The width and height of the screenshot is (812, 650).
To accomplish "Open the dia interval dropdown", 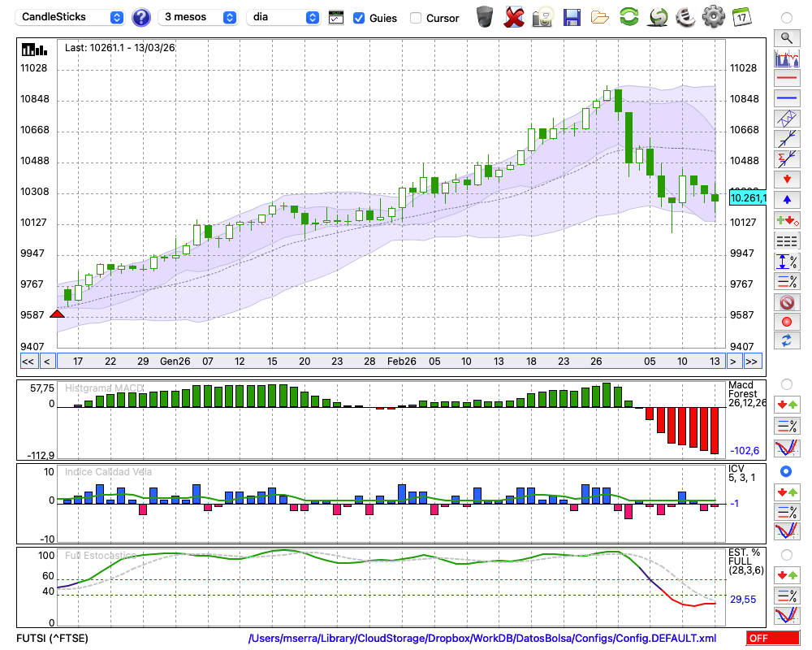I will click(x=283, y=17).
